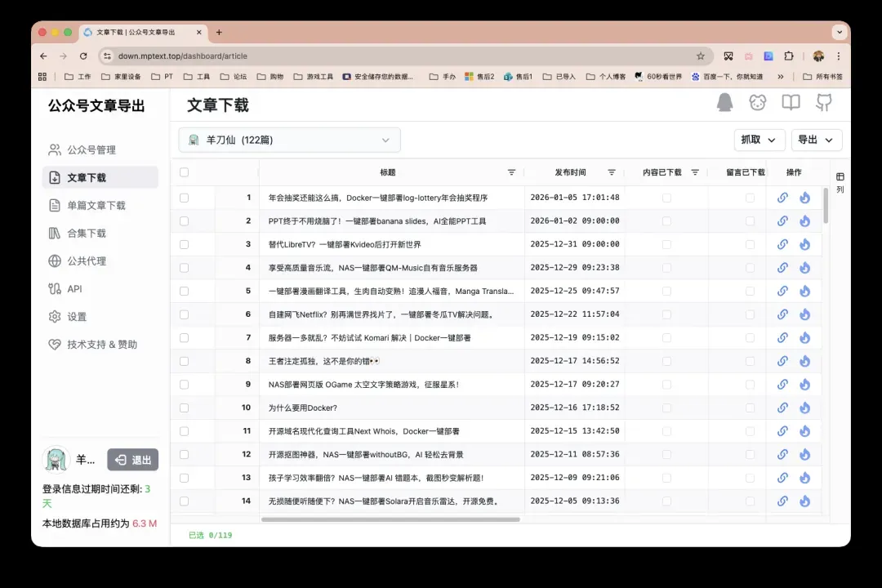Open the 导出 dropdown menu
Image resolution: width=882 pixels, height=588 pixels.
[816, 140]
